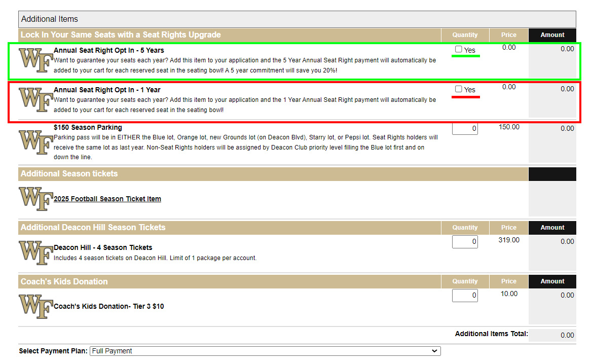Click the quantity field for Coach's Kids Donation
Image resolution: width=592 pixels, height=364 pixels.
pos(465,295)
